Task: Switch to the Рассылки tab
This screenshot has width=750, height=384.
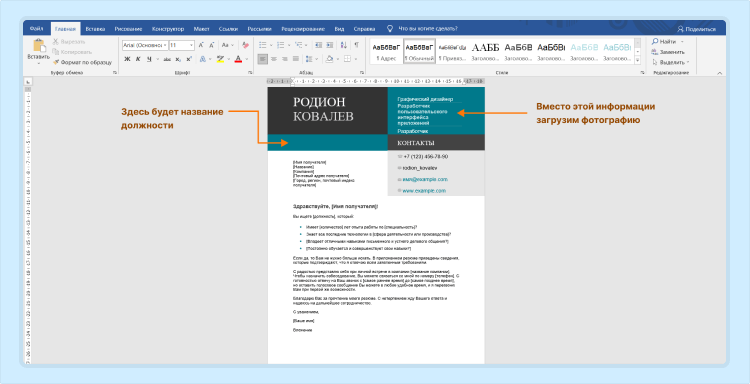Action: tap(260, 29)
